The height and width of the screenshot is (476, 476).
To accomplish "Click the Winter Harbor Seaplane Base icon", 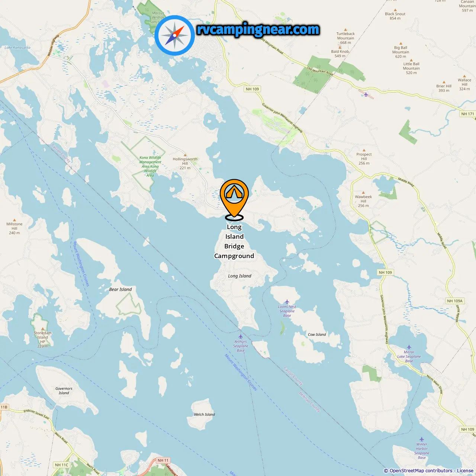I will pos(421,439).
